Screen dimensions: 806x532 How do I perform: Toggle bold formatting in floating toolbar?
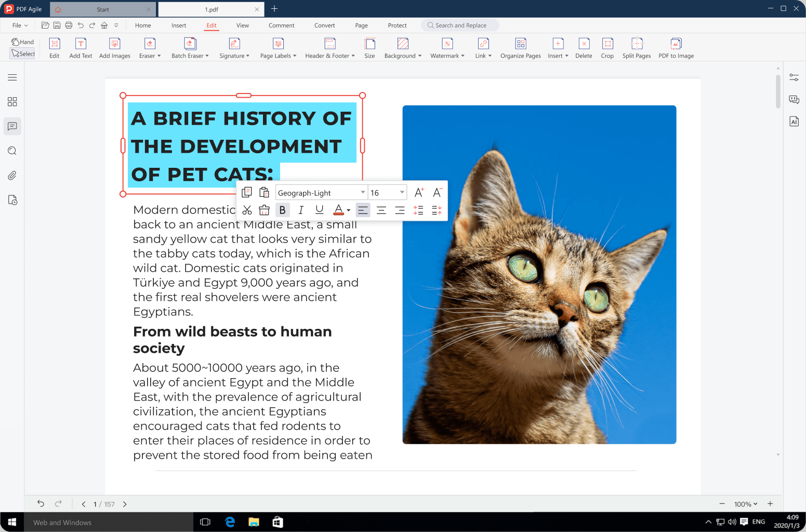[x=282, y=210]
